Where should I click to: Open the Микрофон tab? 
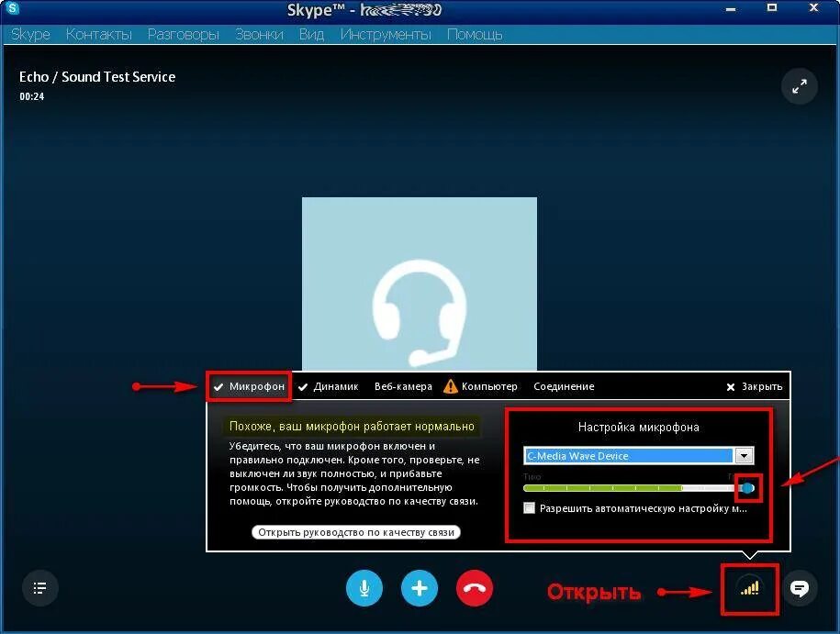click(x=249, y=386)
